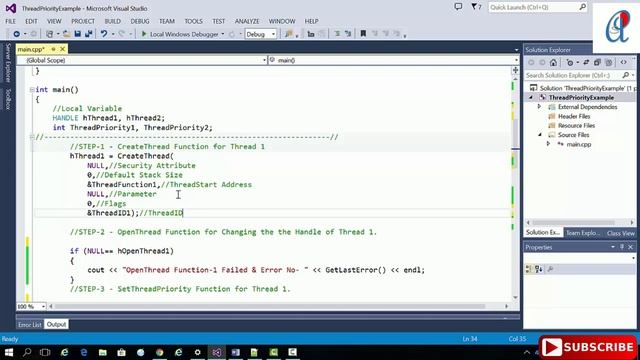This screenshot has height=360, width=640.
Task: Click the Find in Files toolbar icon
Action: [289, 34]
